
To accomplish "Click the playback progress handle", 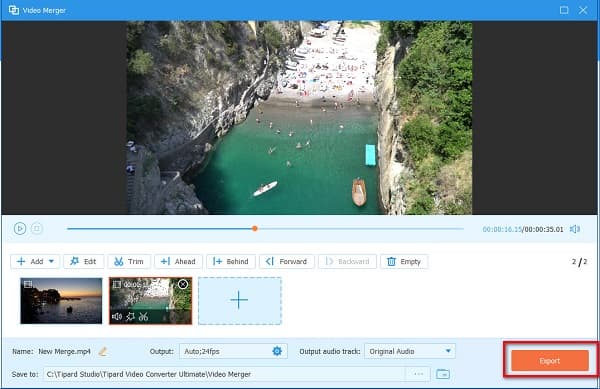I will pyautogui.click(x=255, y=228).
